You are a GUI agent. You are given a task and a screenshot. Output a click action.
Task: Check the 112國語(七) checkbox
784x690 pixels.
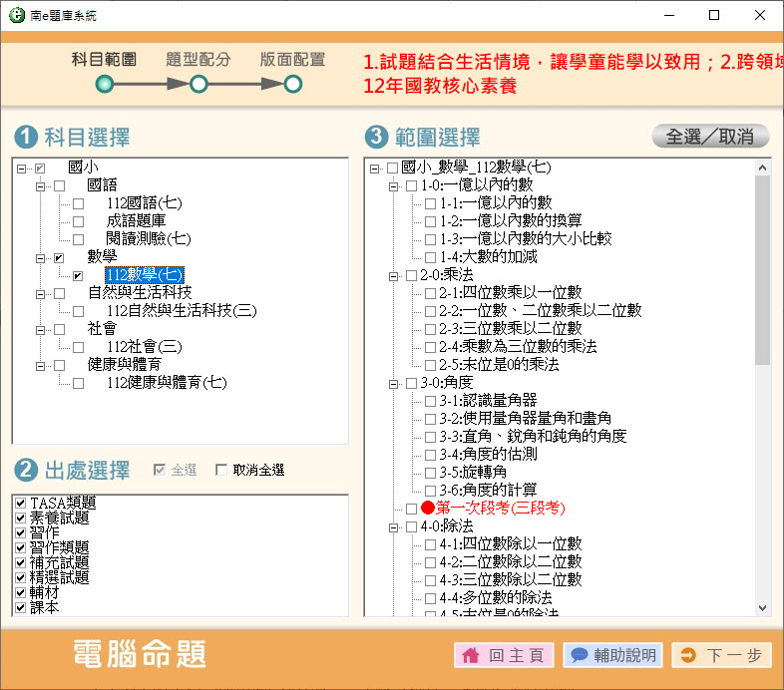tap(78, 203)
